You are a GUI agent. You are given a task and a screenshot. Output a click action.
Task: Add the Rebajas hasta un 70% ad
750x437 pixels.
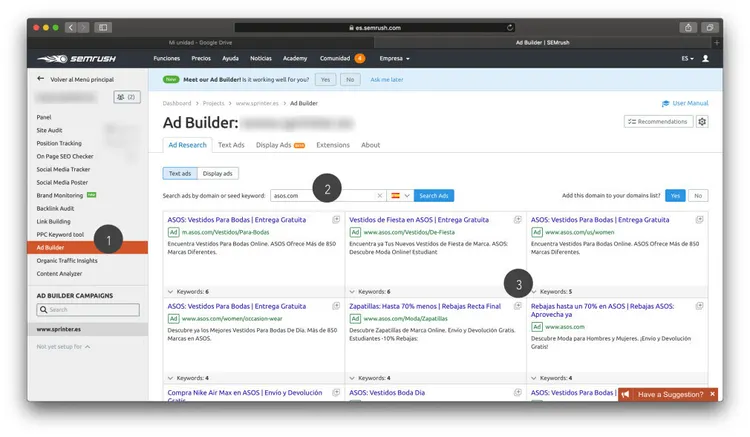coord(699,306)
